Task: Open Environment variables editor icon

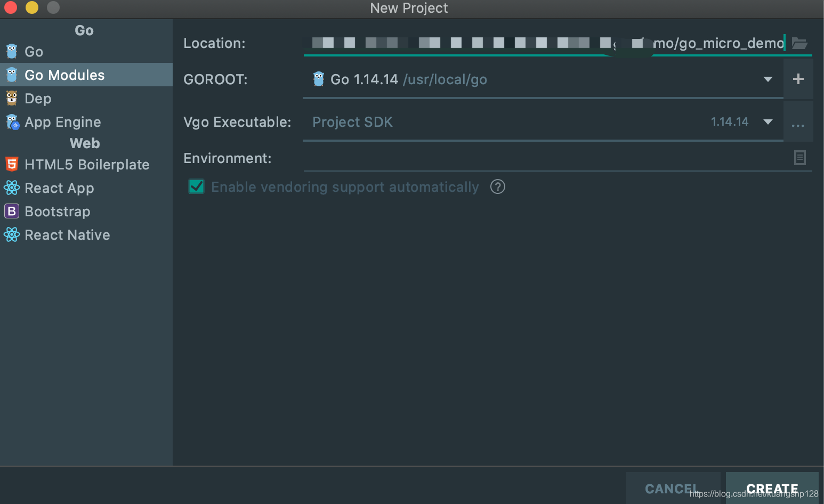Action: pos(800,158)
